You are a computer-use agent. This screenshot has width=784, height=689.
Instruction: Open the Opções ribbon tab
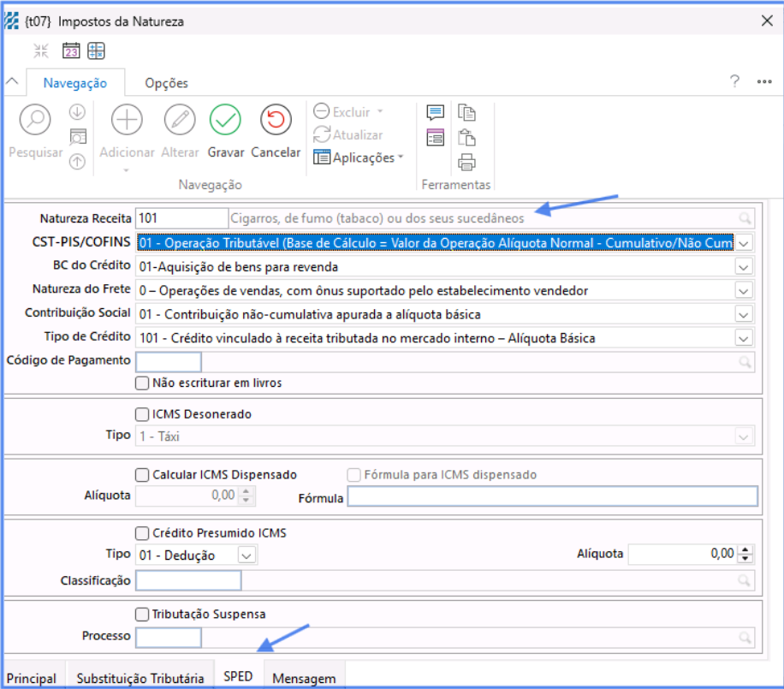click(x=166, y=83)
